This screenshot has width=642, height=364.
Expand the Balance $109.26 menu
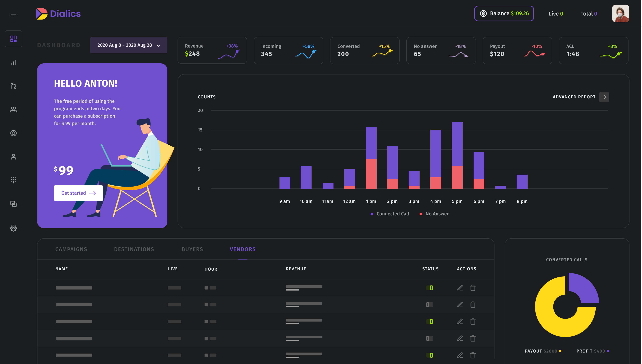pos(504,13)
